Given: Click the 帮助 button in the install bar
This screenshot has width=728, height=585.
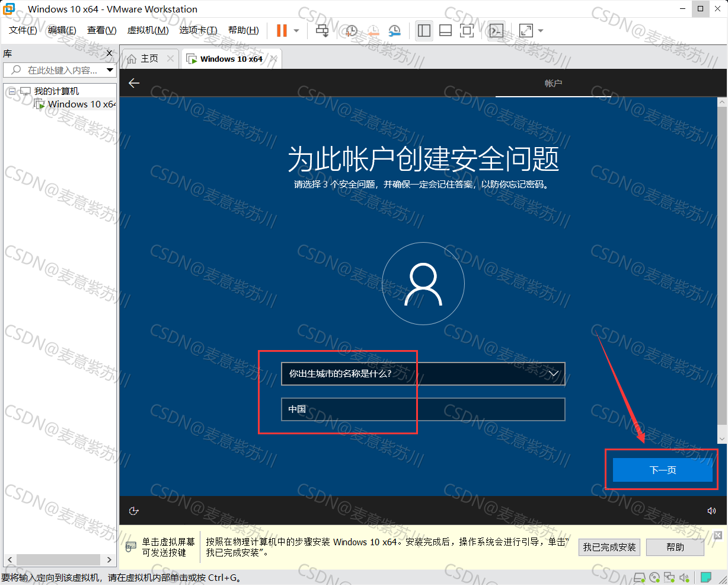Looking at the screenshot, I should point(675,548).
